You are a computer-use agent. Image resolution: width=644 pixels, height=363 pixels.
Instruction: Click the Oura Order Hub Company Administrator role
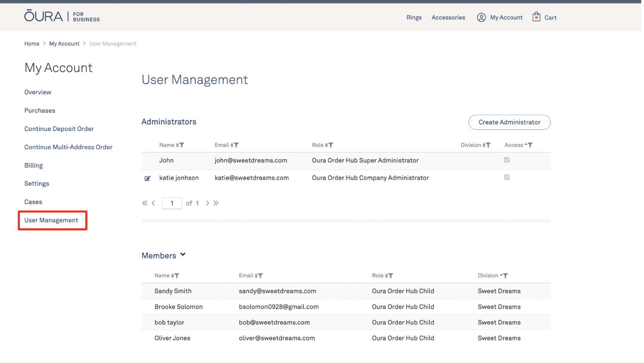pos(370,178)
